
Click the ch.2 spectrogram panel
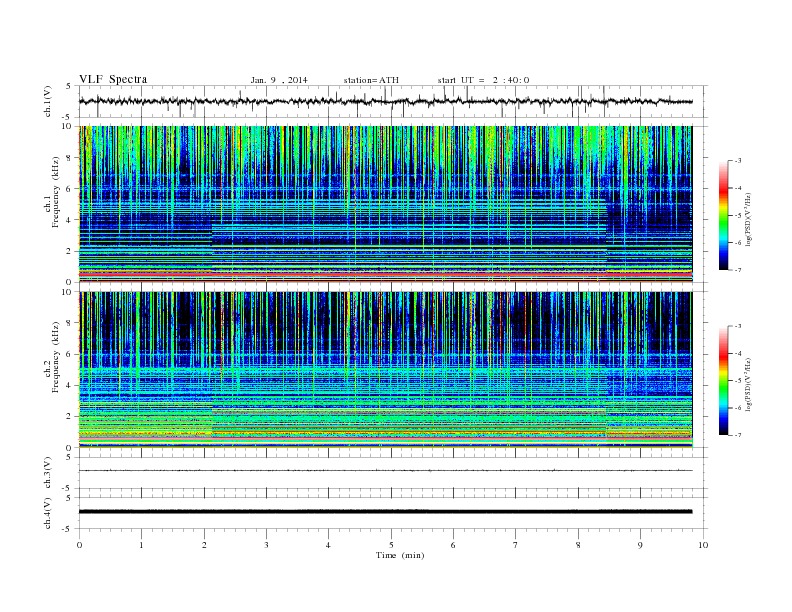pos(385,370)
